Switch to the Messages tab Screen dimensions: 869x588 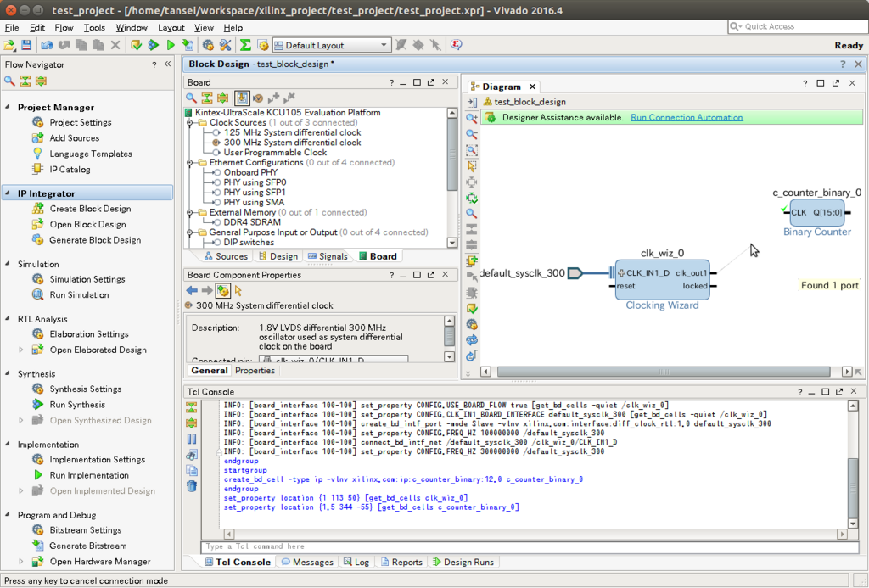tap(307, 562)
